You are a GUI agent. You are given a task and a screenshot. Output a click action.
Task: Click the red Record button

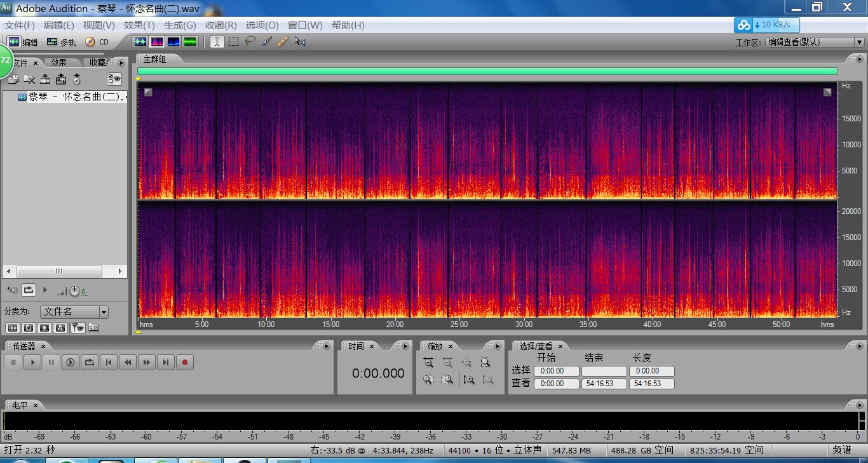[x=185, y=363]
